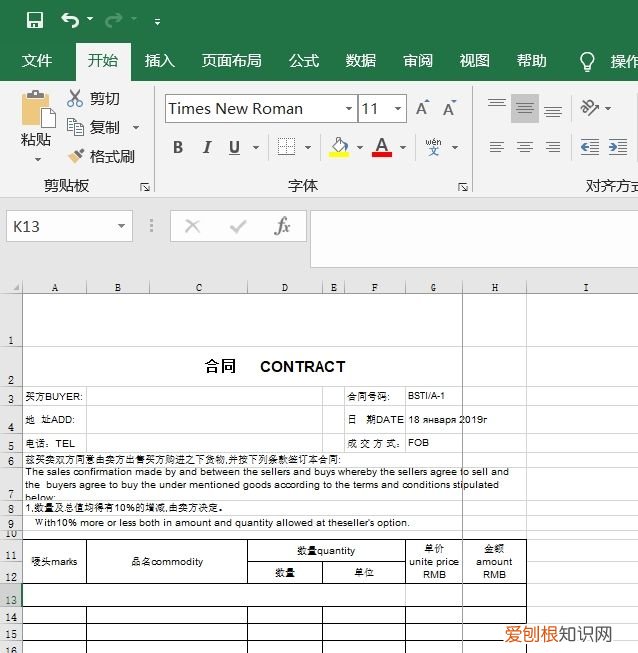Open the phonetic guide dropdown arrow
Viewport: 638px width, 653px height.
coord(455,147)
